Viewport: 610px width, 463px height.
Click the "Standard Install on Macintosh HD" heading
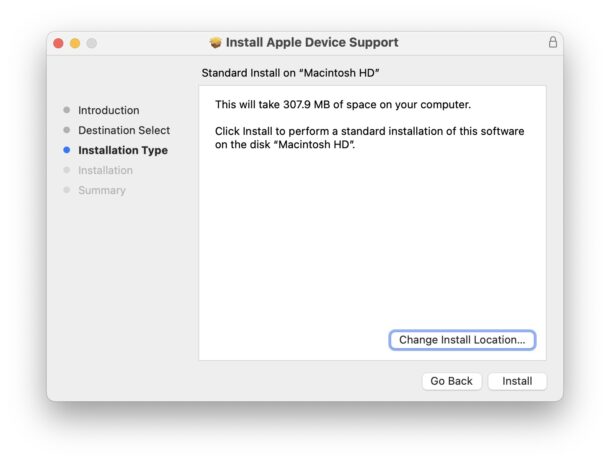pos(290,73)
